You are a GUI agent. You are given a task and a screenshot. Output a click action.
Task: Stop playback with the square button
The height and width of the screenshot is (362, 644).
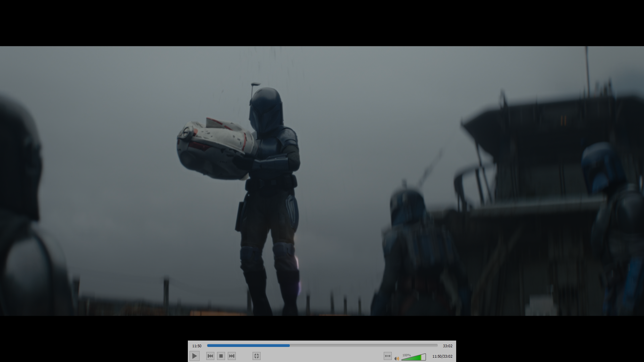point(221,356)
